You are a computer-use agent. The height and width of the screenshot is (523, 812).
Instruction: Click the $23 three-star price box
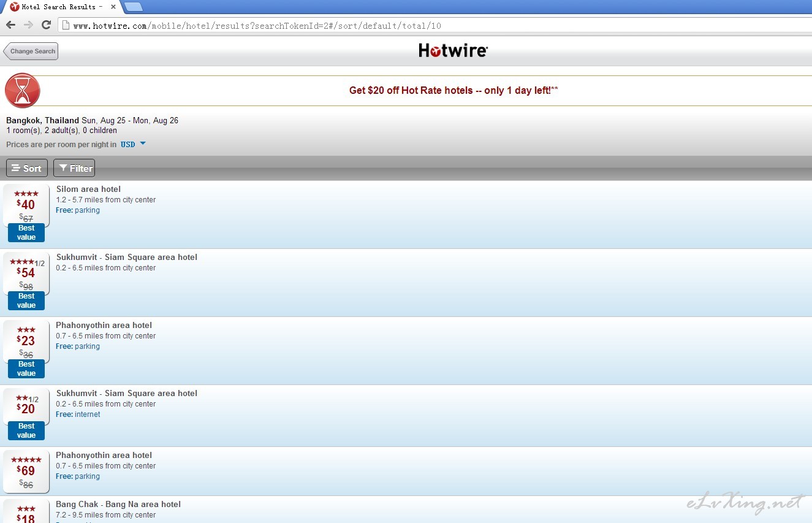pyautogui.click(x=26, y=341)
